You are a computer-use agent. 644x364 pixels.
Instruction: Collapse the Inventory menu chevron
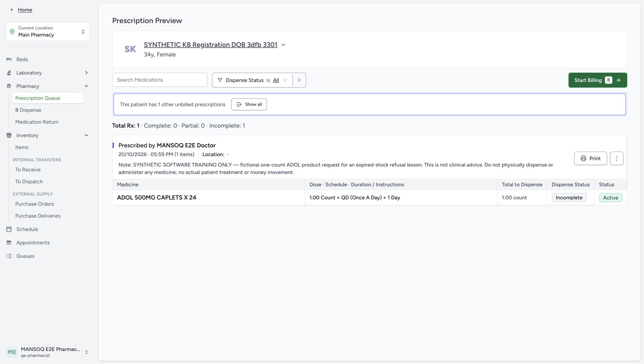(x=86, y=135)
